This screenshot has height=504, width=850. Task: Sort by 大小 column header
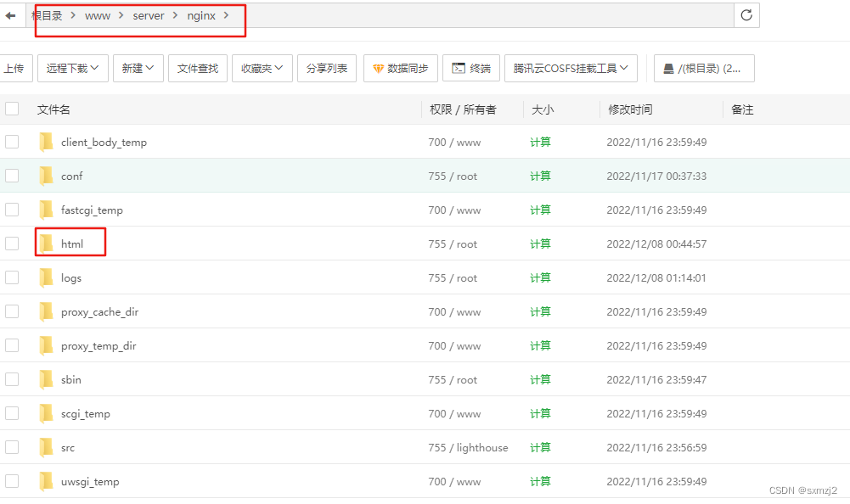point(543,109)
